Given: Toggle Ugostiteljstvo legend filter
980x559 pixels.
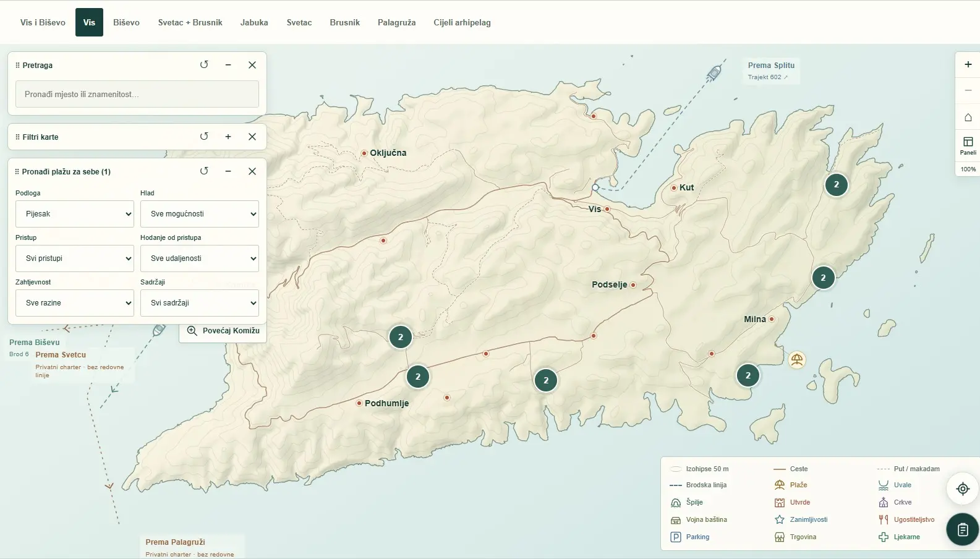Looking at the screenshot, I should point(906,519).
